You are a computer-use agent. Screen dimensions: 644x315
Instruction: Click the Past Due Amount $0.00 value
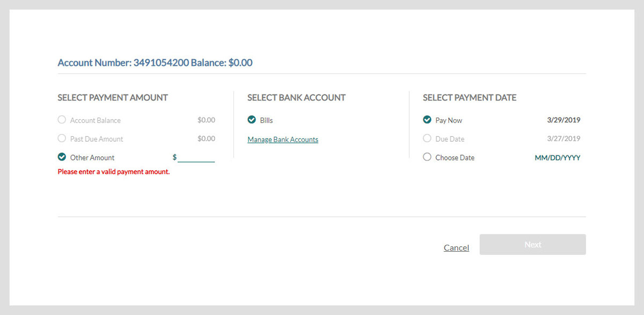pyautogui.click(x=206, y=138)
